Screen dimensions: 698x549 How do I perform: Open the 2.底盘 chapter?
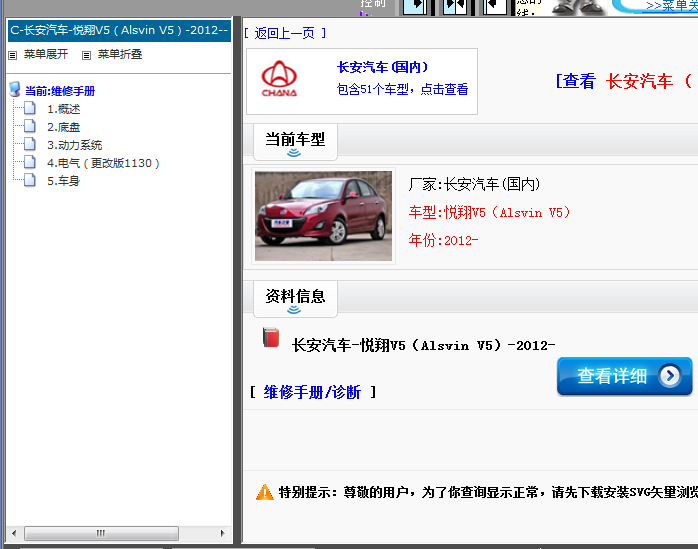[64, 127]
